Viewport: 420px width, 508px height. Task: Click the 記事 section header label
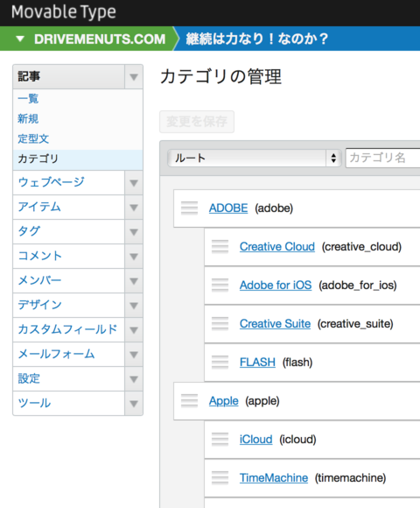(x=29, y=77)
